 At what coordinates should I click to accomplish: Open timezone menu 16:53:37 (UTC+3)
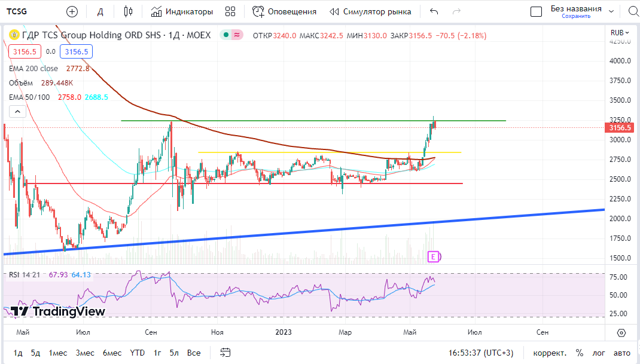click(481, 353)
